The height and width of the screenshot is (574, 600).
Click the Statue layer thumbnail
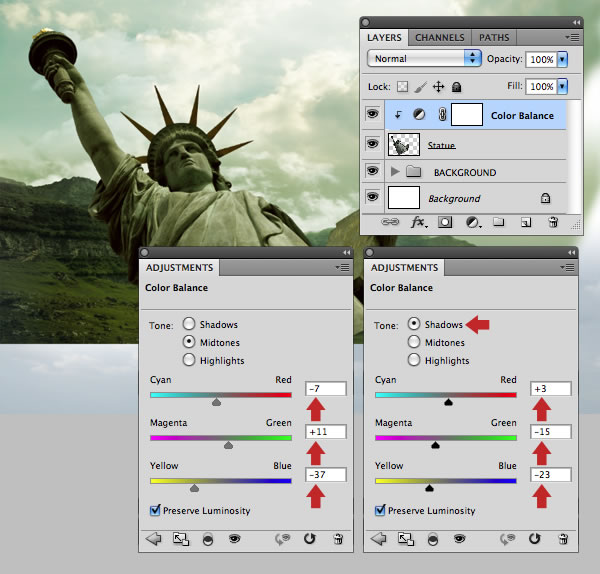click(x=404, y=144)
